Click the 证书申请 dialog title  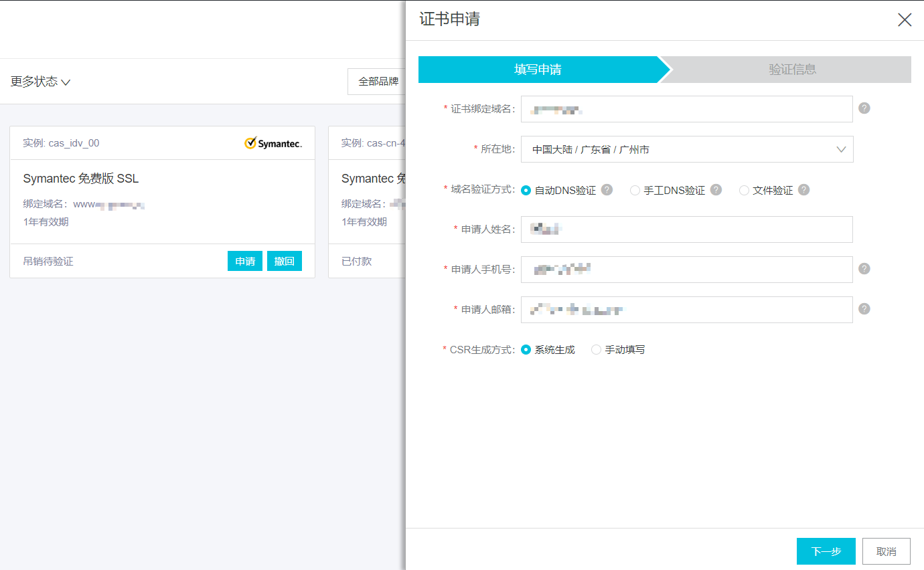pos(449,19)
